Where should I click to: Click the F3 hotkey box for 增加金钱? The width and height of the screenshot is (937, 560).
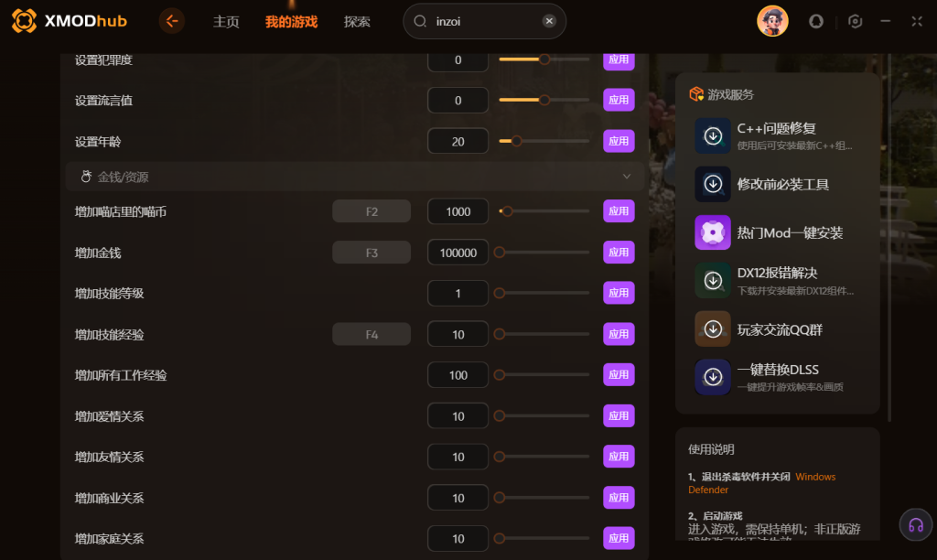point(372,253)
